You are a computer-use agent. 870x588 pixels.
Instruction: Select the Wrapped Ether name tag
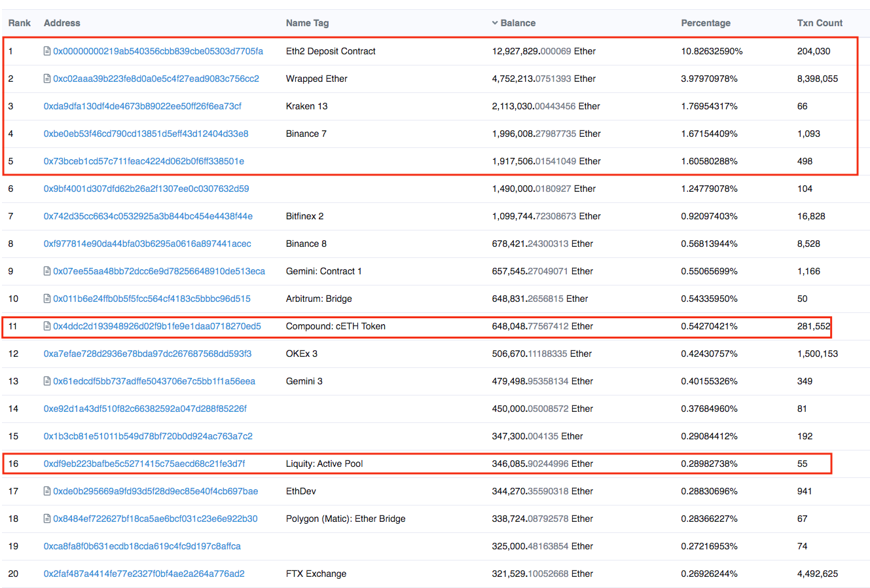coord(317,79)
